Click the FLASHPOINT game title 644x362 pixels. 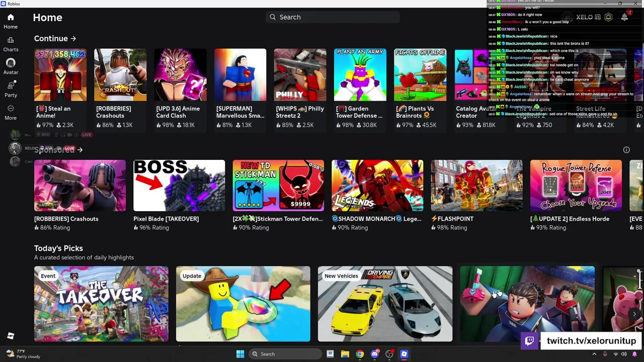452,219
